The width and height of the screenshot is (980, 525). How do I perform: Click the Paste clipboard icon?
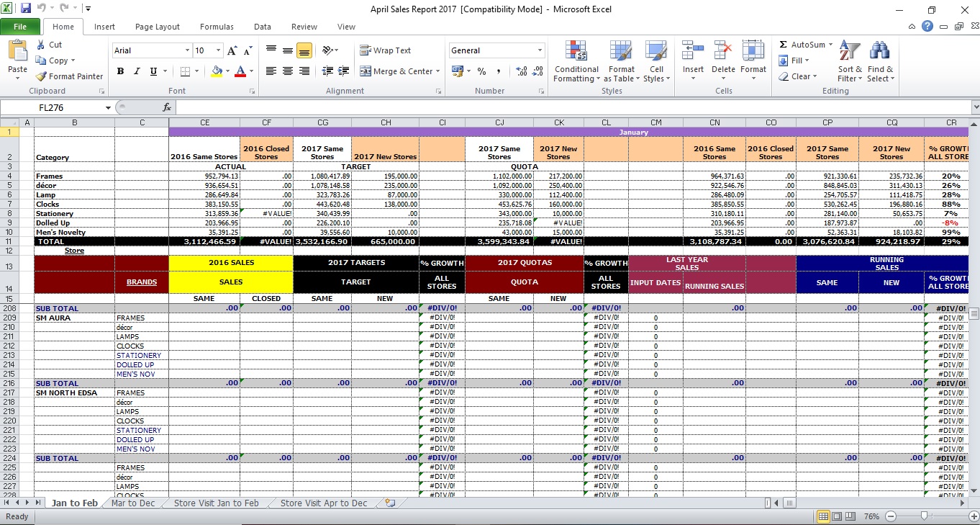[x=17, y=51]
